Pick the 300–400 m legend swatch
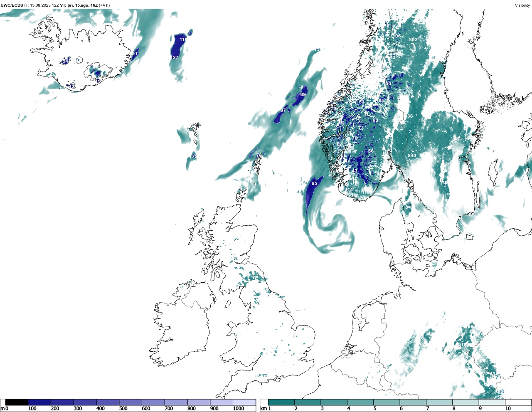532x412 pixels. [x=85, y=402]
